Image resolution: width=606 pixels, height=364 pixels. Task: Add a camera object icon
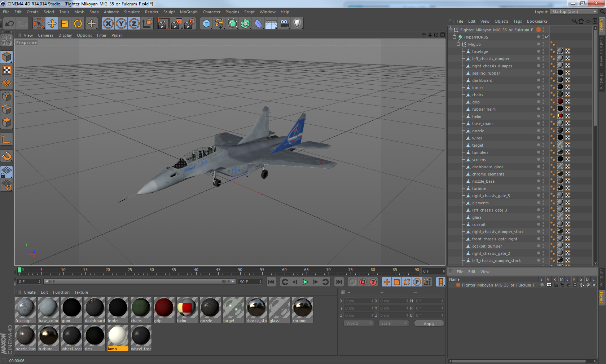pyautogui.click(x=284, y=24)
